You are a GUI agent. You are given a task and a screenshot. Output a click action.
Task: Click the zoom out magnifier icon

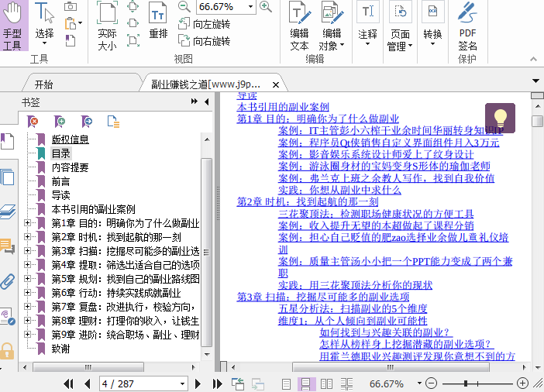(184, 7)
